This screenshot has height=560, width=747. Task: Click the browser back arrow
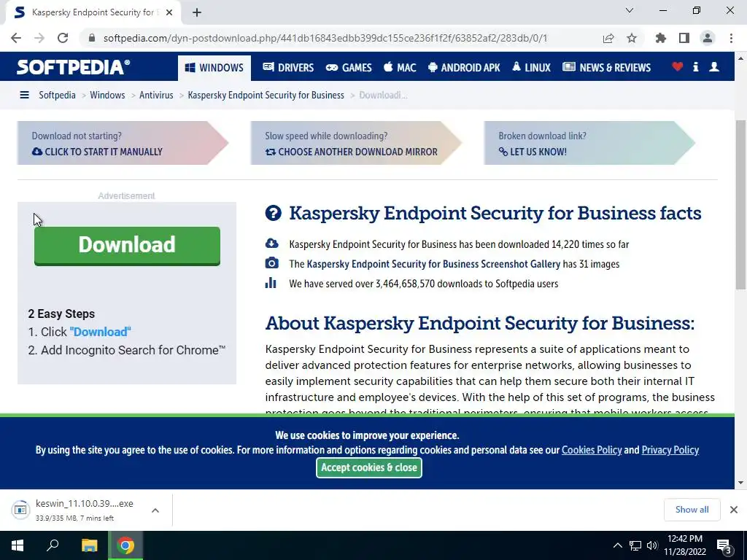[16, 38]
